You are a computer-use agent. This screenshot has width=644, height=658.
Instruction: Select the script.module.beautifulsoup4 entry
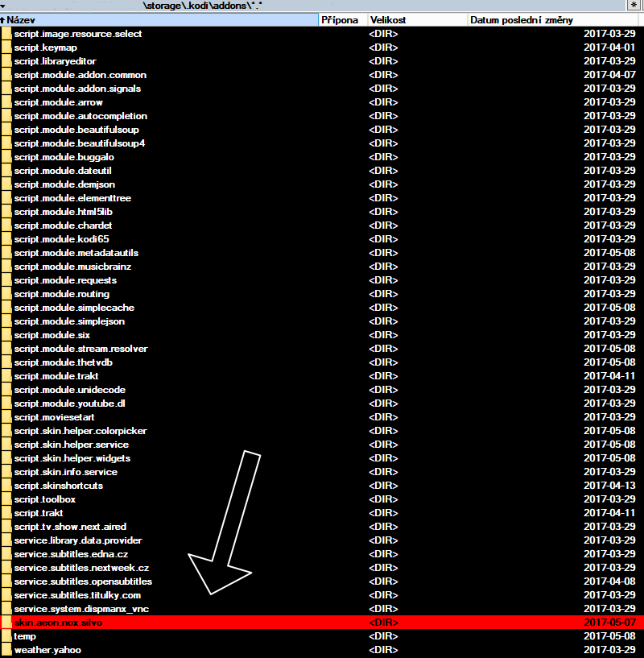(x=79, y=143)
